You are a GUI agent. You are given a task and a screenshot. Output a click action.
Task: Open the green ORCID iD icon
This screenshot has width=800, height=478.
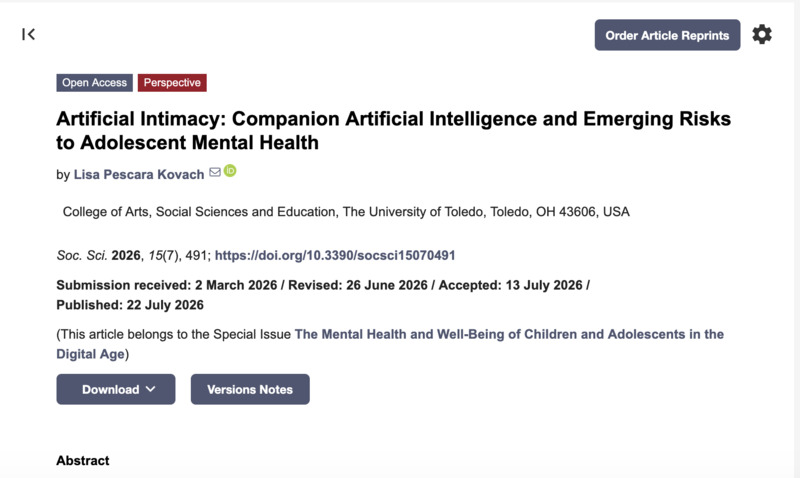tap(230, 171)
